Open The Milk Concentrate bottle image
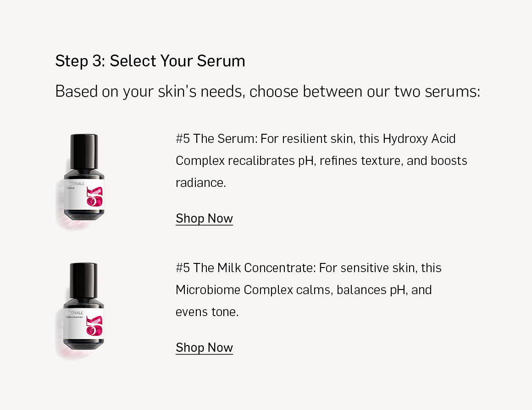The image size is (532, 410). [83, 311]
